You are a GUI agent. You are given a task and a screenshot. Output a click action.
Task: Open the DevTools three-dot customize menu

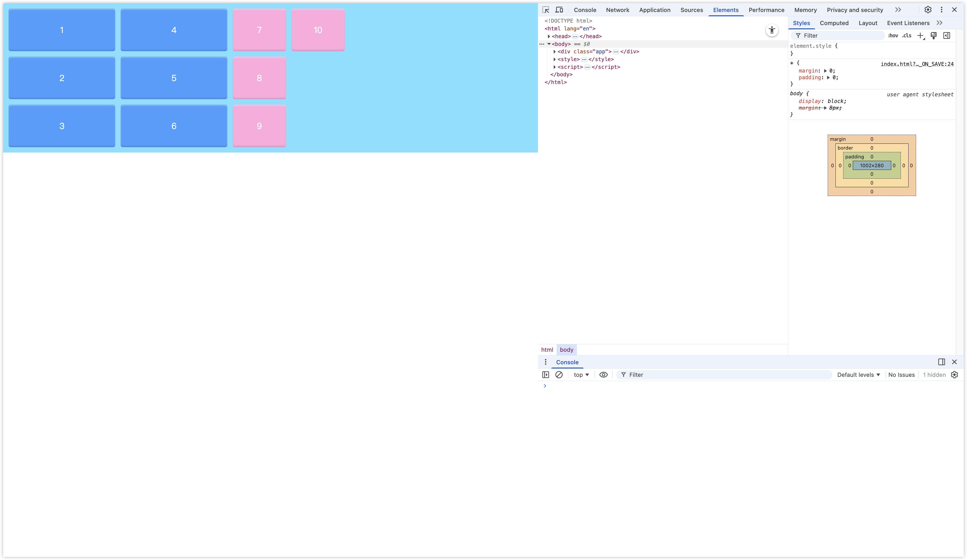tap(941, 10)
